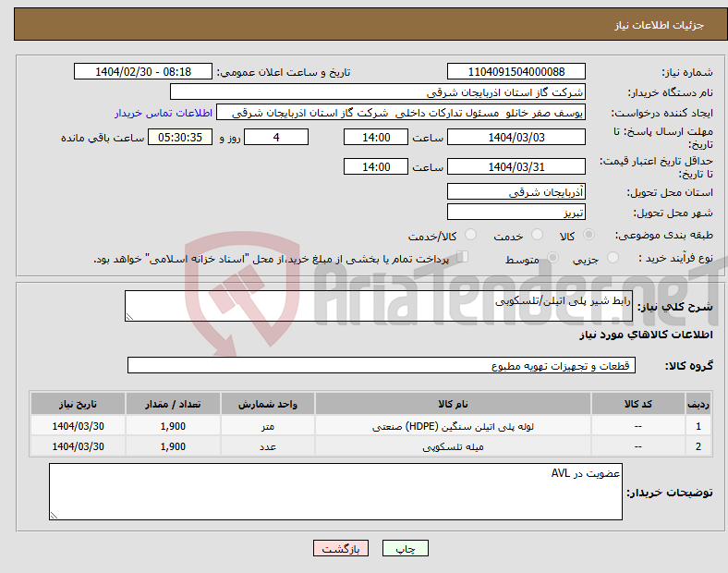Viewport: 728px width, 573px height.
Task: Click the delivery city field تبریز
Action: pos(516,213)
